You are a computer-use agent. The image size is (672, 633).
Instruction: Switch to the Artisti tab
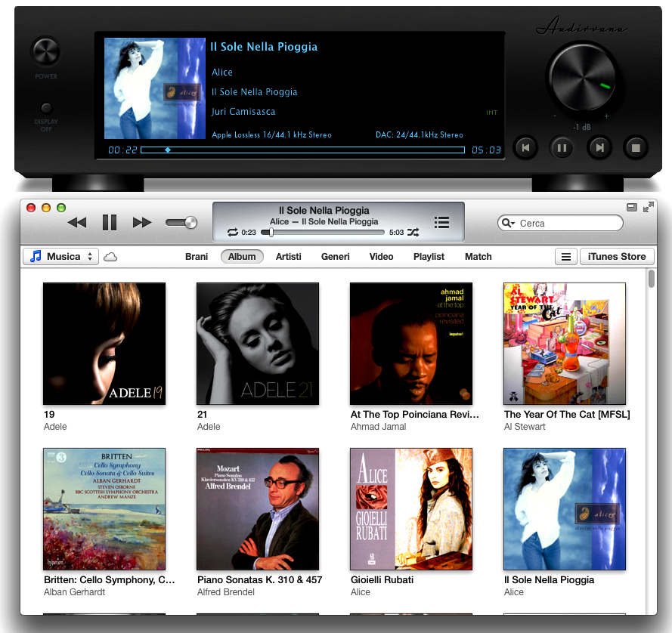(289, 257)
